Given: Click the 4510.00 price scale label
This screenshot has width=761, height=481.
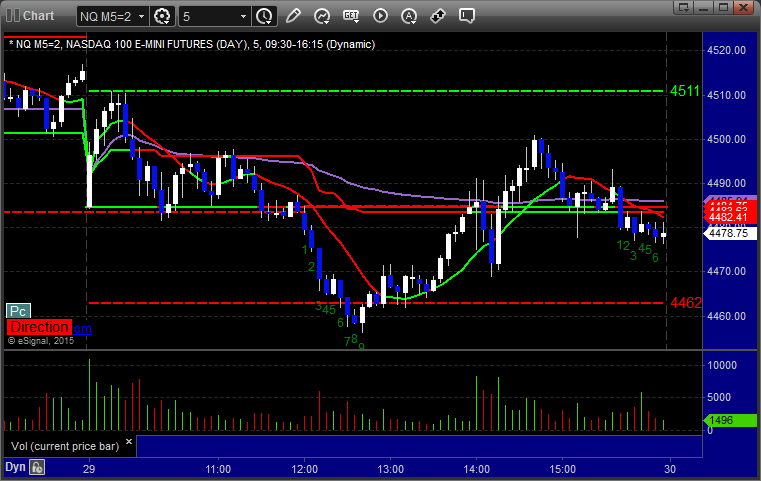Looking at the screenshot, I should (x=727, y=95).
